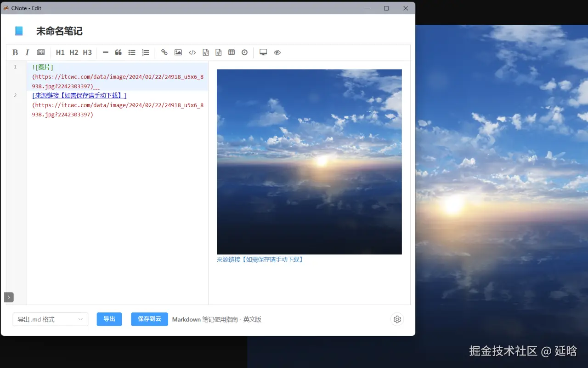
Task: Expand the sidebar with the arrow toggle
Action: [9, 297]
